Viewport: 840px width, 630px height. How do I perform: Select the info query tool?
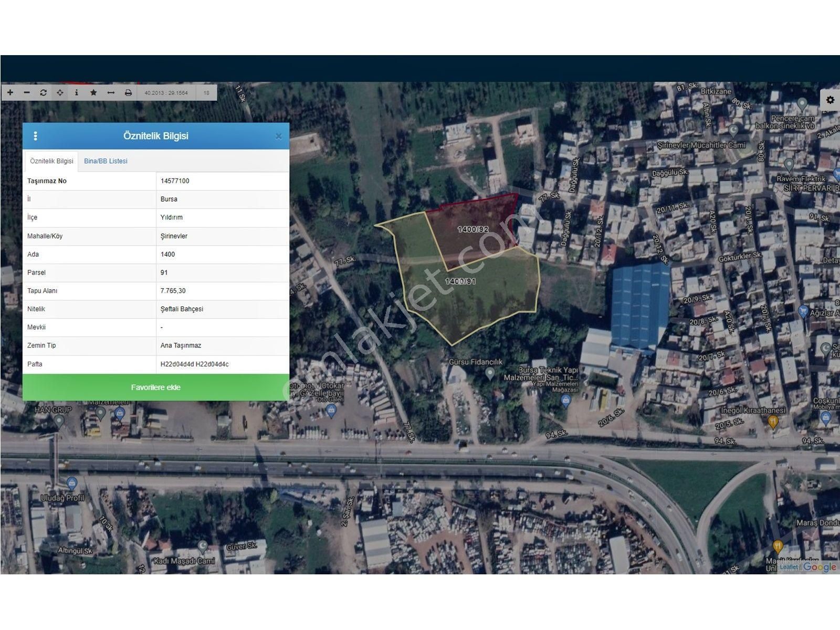(x=77, y=92)
